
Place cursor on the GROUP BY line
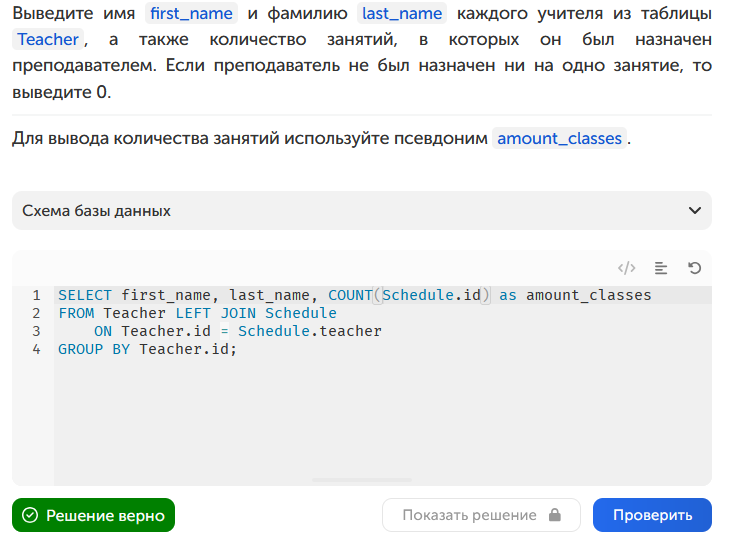tap(147, 349)
